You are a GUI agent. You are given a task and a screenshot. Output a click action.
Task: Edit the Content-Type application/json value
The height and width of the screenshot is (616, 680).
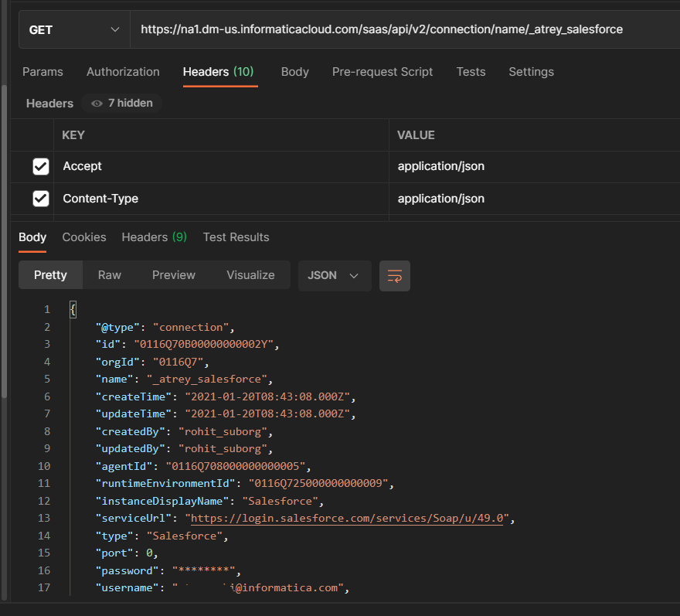(534, 199)
